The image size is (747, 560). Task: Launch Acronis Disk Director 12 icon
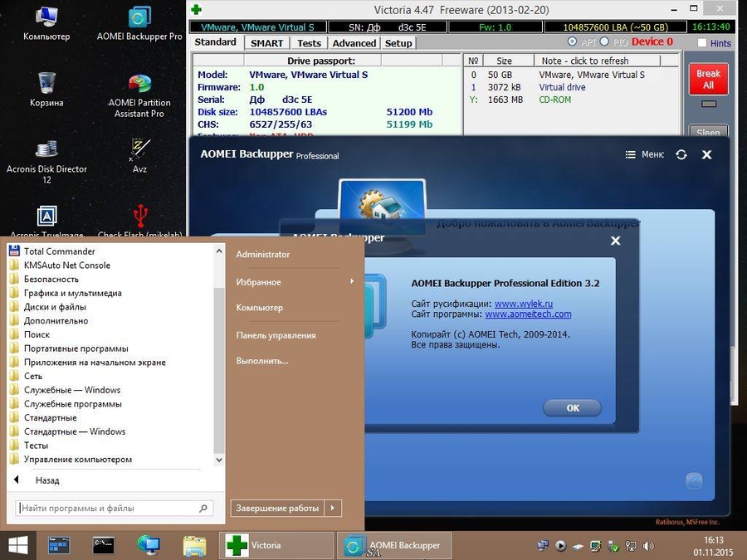pyautogui.click(x=46, y=150)
